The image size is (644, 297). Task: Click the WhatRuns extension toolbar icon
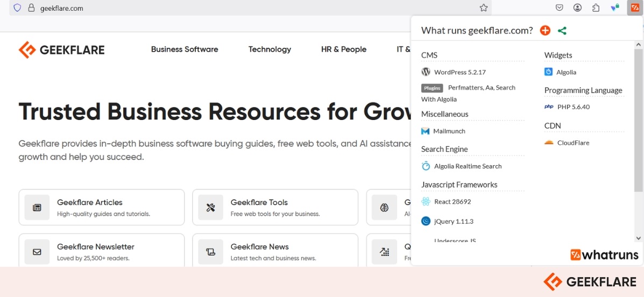634,8
